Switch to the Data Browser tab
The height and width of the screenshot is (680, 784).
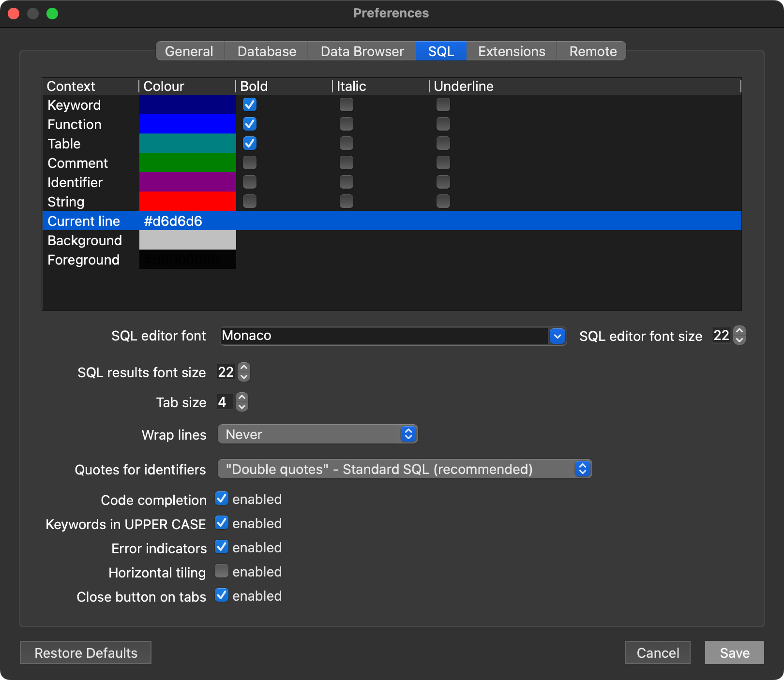(362, 51)
